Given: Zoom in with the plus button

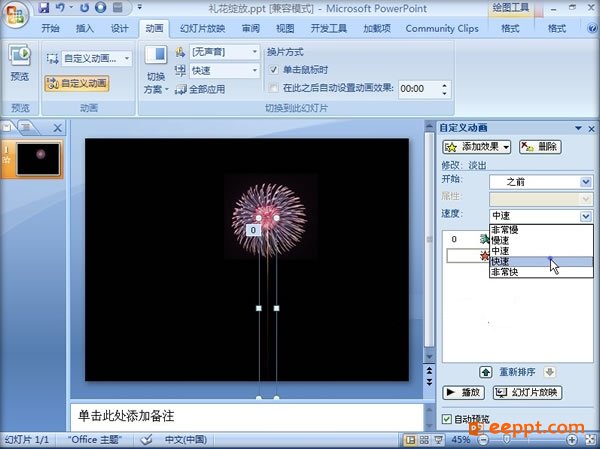Looking at the screenshot, I should [x=572, y=440].
